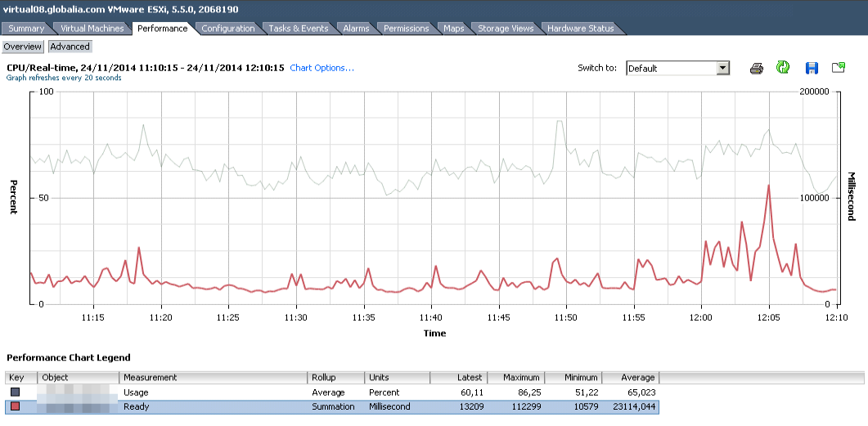Select the Alarms tab
The width and height of the screenshot is (868, 426).
pyautogui.click(x=356, y=29)
